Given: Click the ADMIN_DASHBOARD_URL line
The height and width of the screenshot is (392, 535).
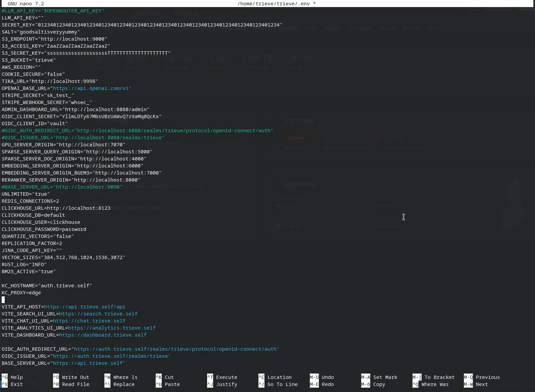Looking at the screenshot, I should coord(76,109).
